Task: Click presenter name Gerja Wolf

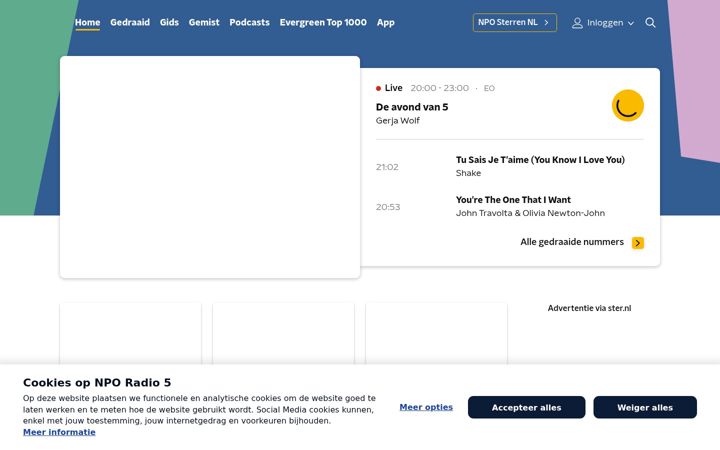Action: point(398,120)
